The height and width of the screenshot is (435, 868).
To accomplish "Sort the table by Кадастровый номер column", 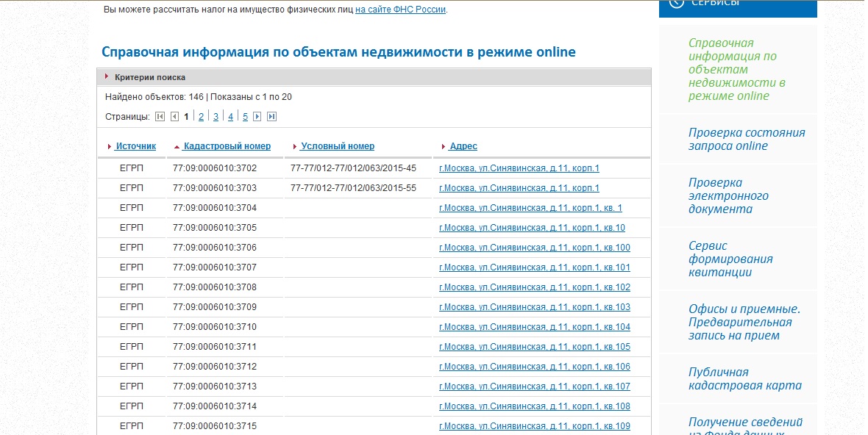I will click(227, 146).
